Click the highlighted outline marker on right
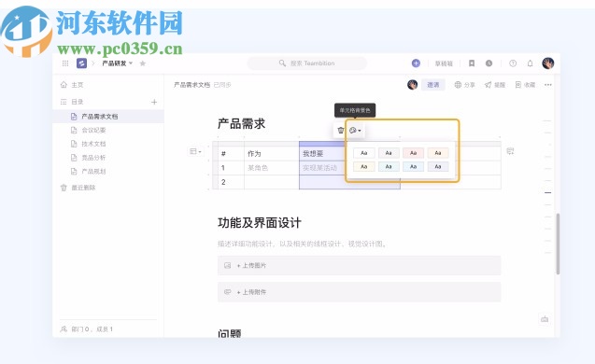This screenshot has width=595, height=364. tap(547, 192)
